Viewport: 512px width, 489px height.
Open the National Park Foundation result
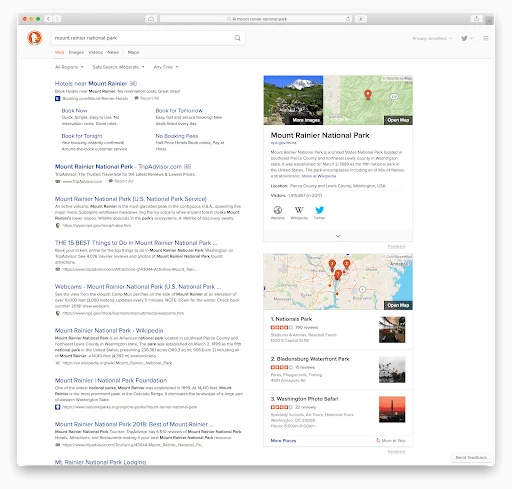tap(111, 380)
